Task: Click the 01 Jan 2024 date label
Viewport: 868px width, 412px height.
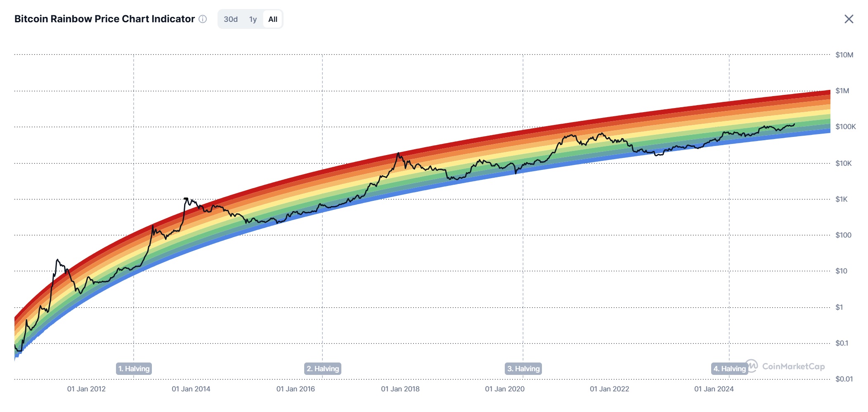Action: pyautogui.click(x=714, y=389)
